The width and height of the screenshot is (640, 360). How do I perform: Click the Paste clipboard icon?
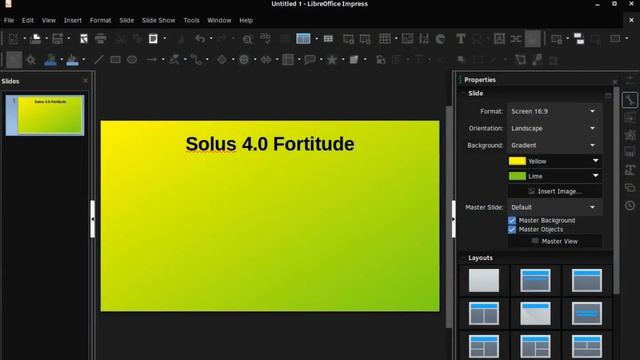(153, 39)
